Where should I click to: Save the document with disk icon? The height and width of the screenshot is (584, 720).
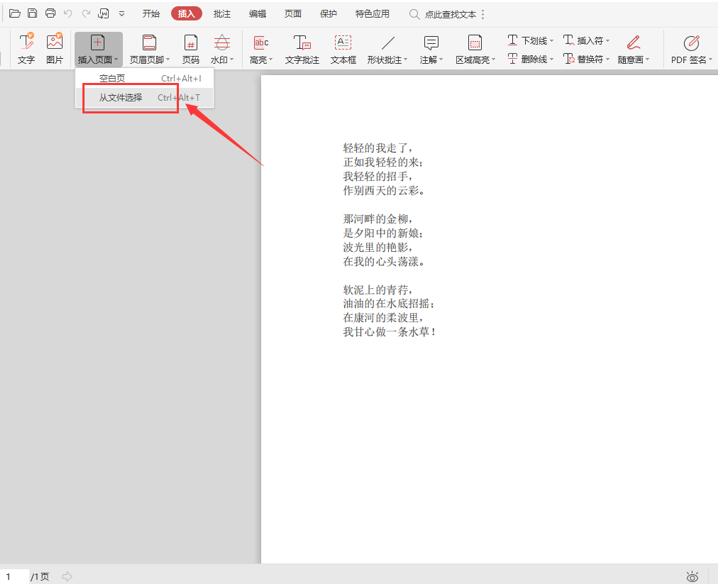pos(32,13)
